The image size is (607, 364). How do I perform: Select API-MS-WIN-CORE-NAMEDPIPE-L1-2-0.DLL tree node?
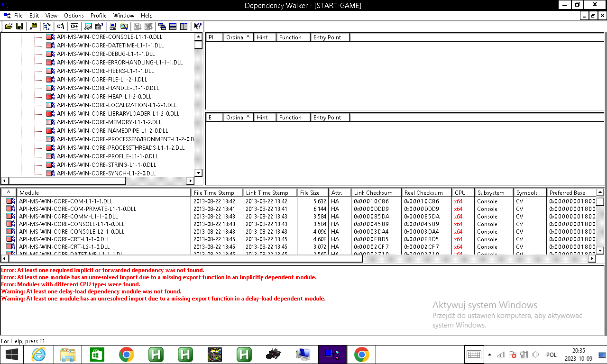112,131
